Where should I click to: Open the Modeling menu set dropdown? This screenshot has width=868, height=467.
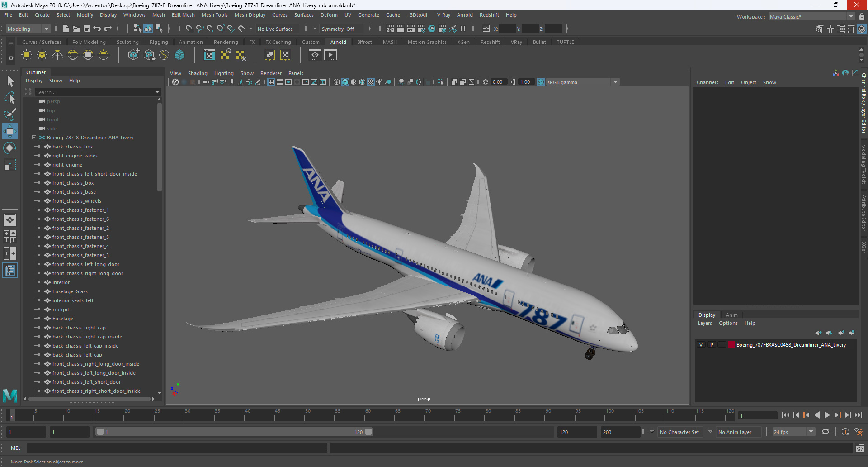coord(28,29)
